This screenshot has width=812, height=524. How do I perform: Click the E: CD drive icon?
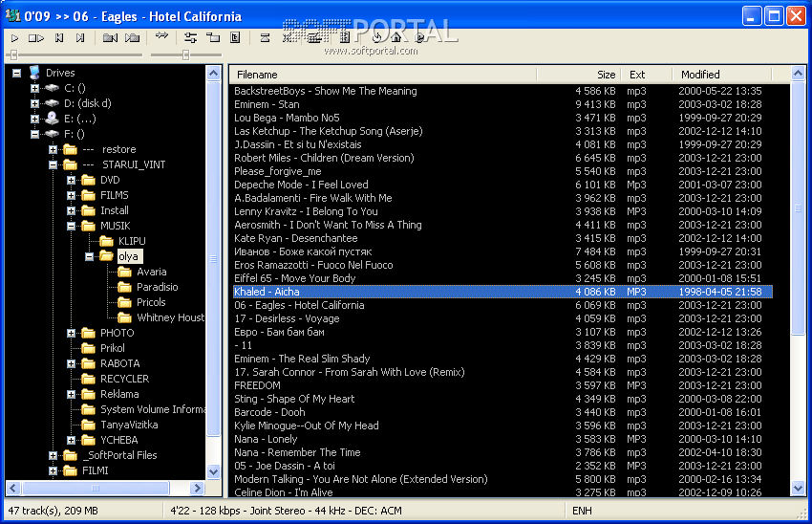click(52, 119)
